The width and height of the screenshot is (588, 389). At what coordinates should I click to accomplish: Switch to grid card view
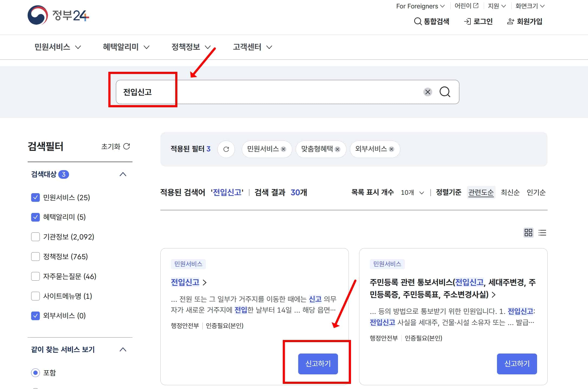pyautogui.click(x=528, y=232)
